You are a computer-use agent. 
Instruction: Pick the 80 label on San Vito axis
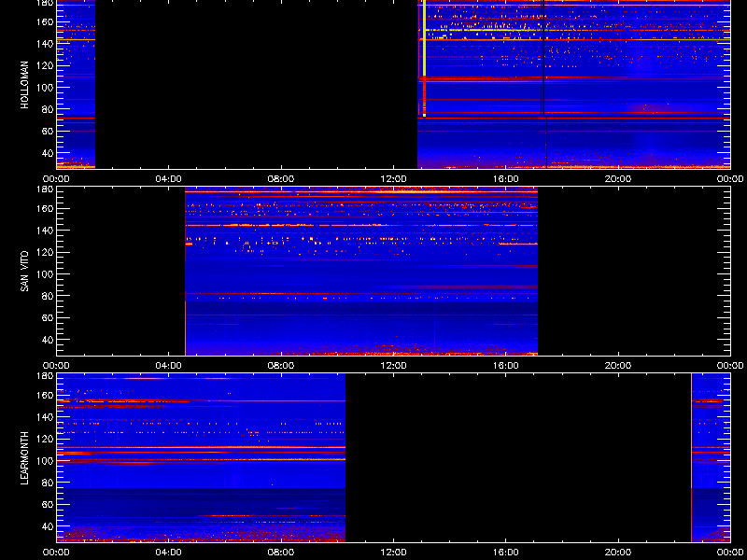tap(49, 296)
